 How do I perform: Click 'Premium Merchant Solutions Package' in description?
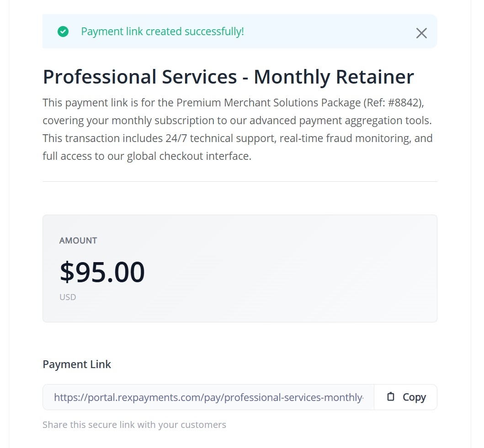(x=268, y=103)
